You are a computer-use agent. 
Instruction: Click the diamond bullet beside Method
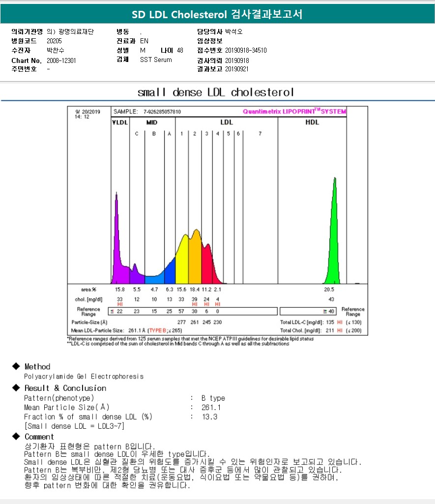coord(16,366)
